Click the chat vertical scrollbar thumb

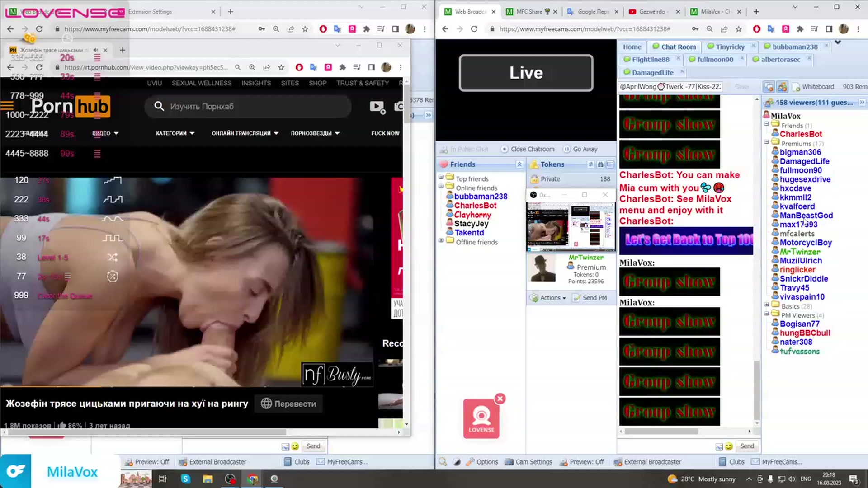757,390
